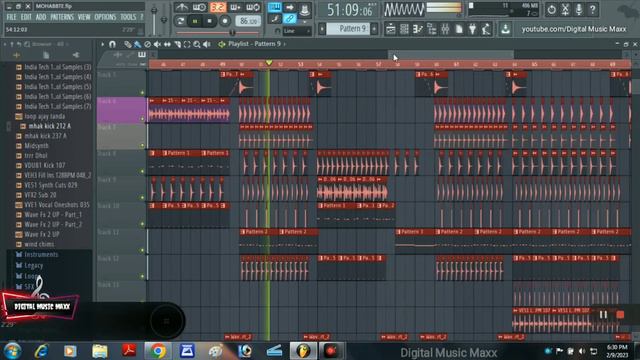
Task: Toggle the record button
Action: 225,21
